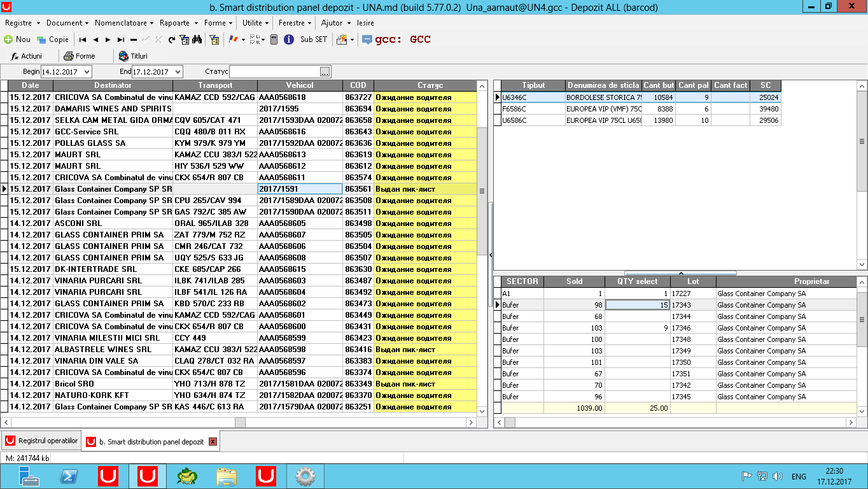Open the End date dropdown
This screenshot has height=489, width=868.
[x=178, y=72]
